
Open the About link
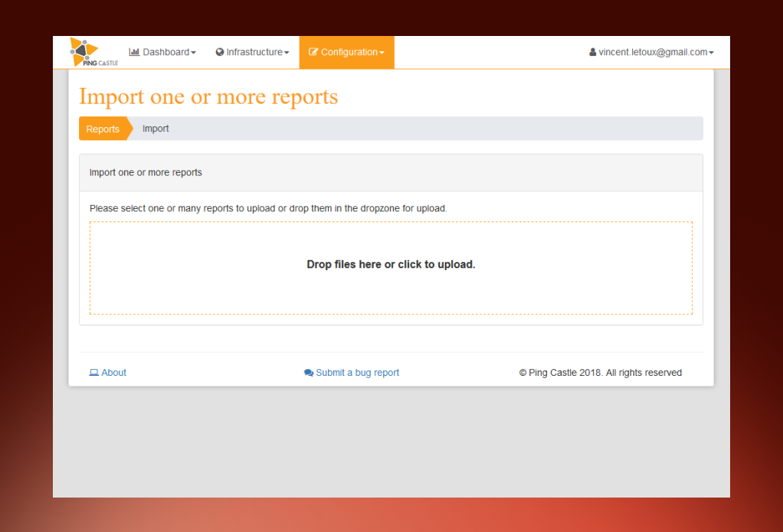click(108, 373)
